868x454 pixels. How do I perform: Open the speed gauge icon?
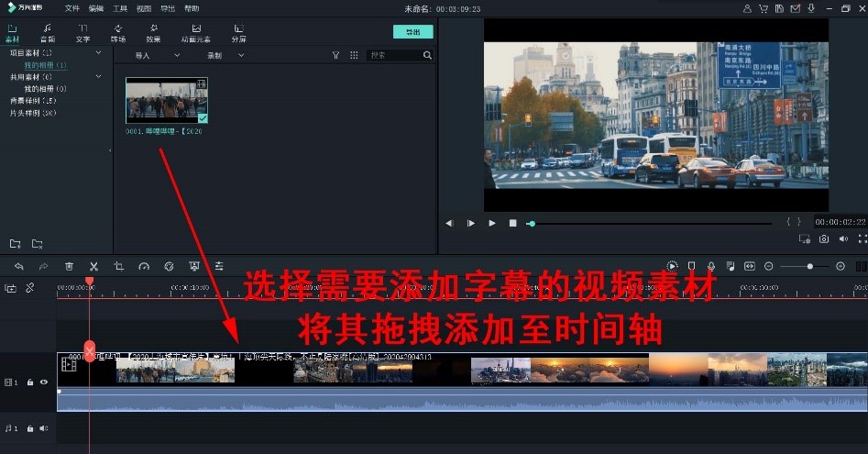tap(144, 266)
